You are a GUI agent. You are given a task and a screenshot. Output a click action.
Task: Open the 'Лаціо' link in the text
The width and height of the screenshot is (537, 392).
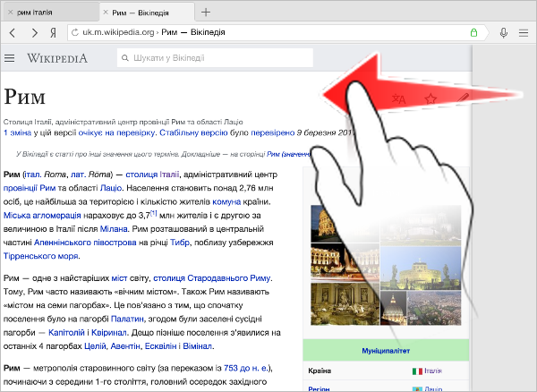click(111, 188)
